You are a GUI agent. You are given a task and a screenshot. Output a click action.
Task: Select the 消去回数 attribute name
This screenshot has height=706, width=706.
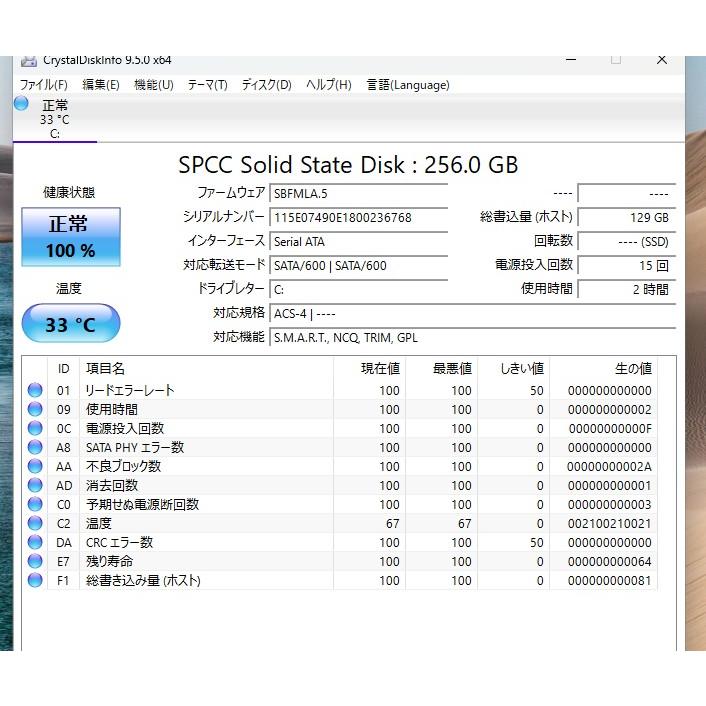click(112, 485)
